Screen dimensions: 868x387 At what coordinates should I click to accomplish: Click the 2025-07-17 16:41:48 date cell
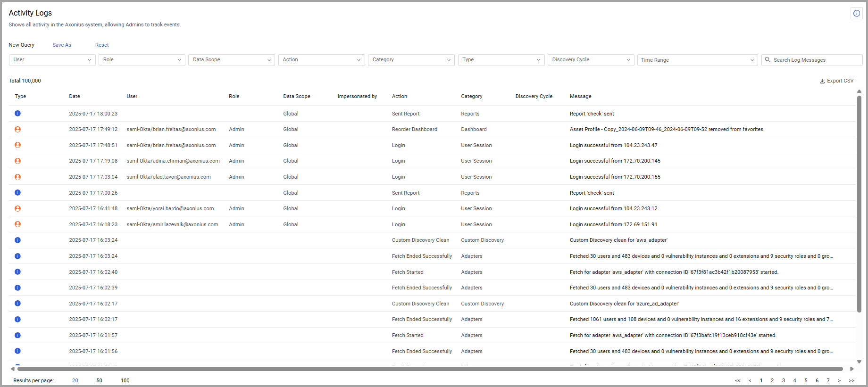click(93, 208)
